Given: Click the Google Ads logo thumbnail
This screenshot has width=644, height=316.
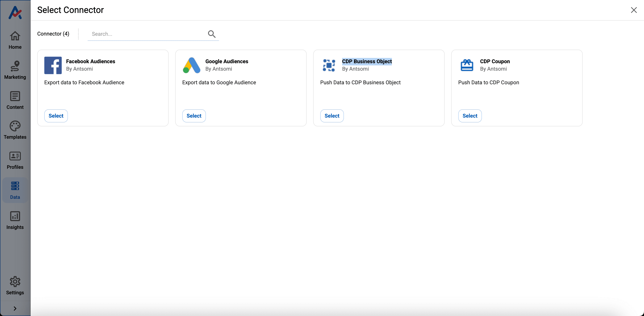Looking at the screenshot, I should (191, 65).
